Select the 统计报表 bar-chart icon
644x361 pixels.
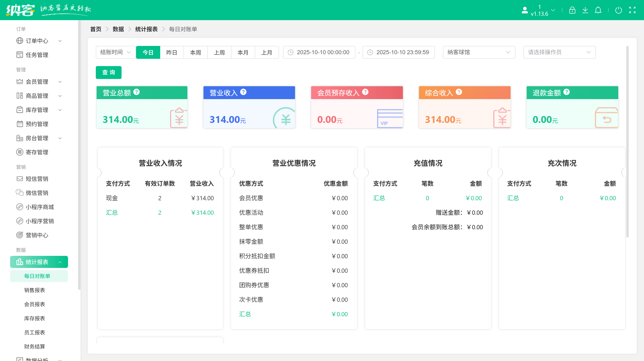pyautogui.click(x=20, y=262)
